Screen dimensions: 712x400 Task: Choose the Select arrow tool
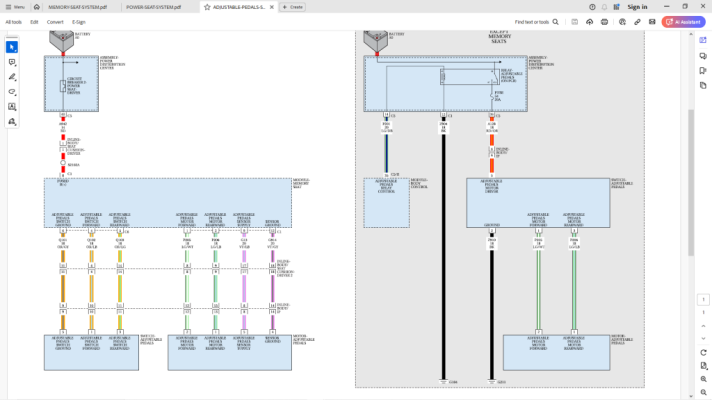point(12,47)
